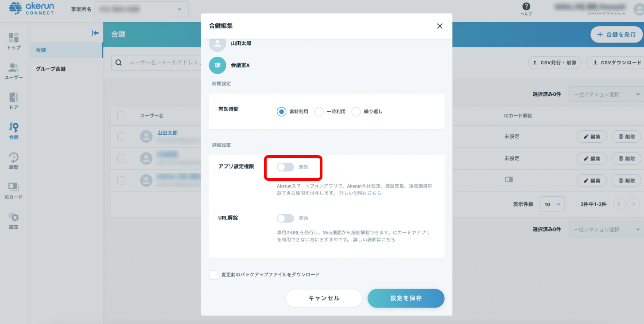Click CSV発行・削除 button

coord(555,62)
